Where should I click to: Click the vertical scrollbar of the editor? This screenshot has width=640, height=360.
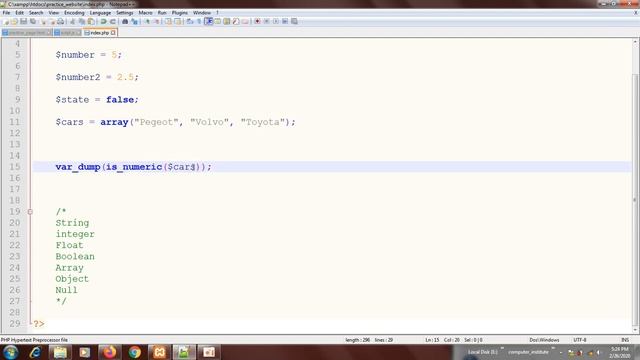[x=635, y=186]
